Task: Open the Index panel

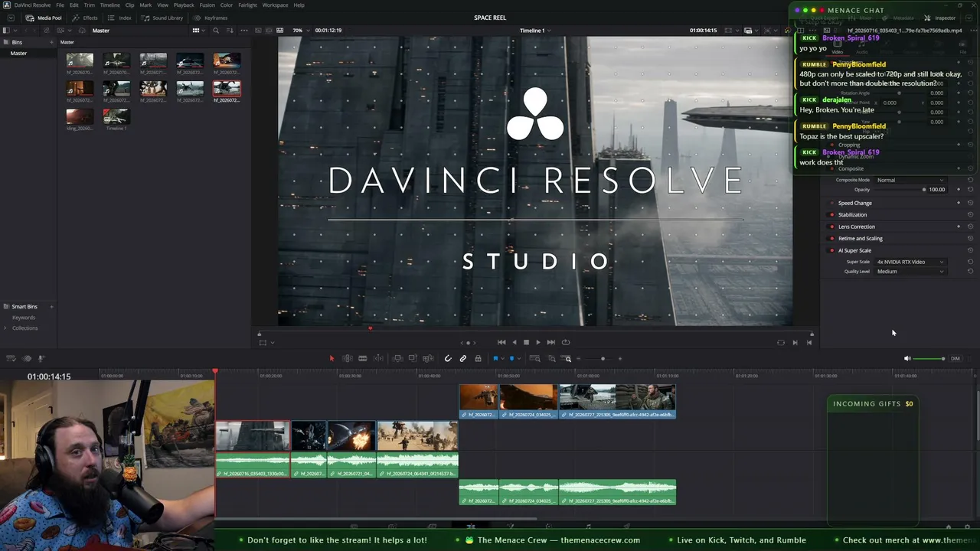Action: (x=120, y=18)
